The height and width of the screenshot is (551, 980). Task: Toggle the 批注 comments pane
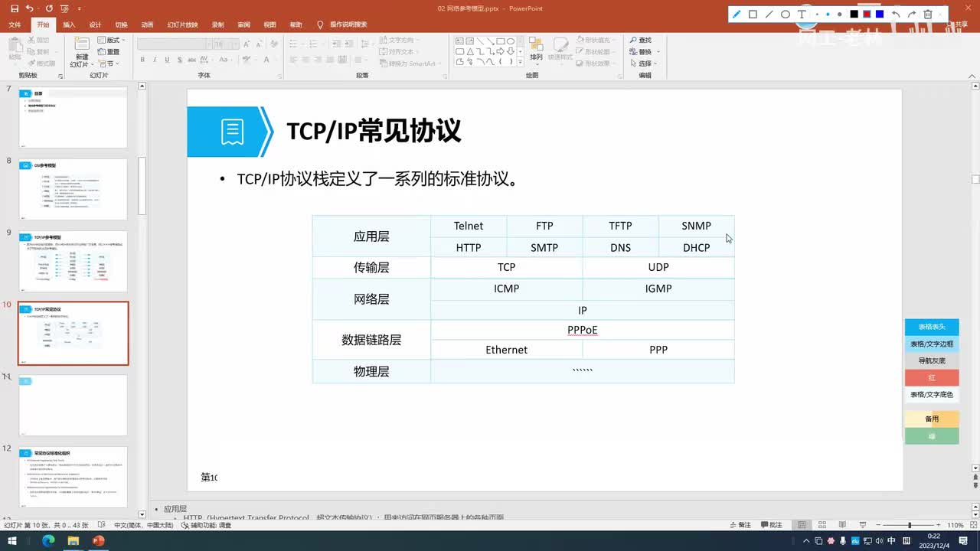tap(771, 525)
